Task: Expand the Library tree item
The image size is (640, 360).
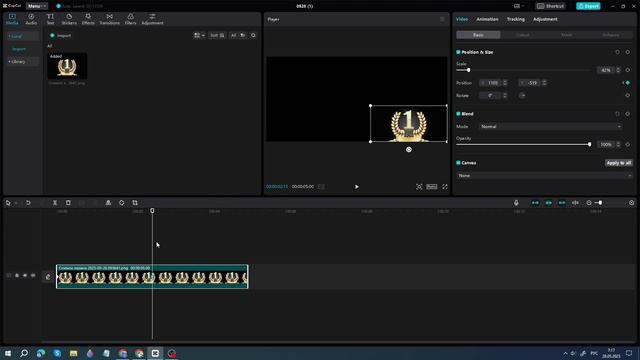Action: tap(22, 62)
